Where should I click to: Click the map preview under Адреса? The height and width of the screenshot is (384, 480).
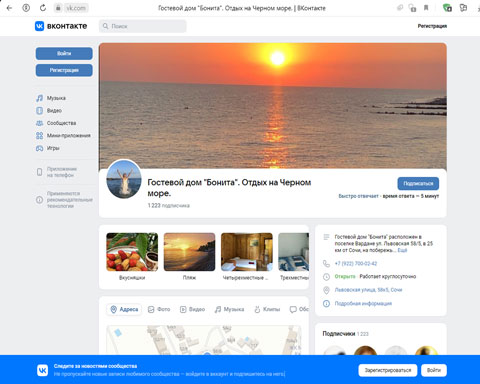pos(204,340)
